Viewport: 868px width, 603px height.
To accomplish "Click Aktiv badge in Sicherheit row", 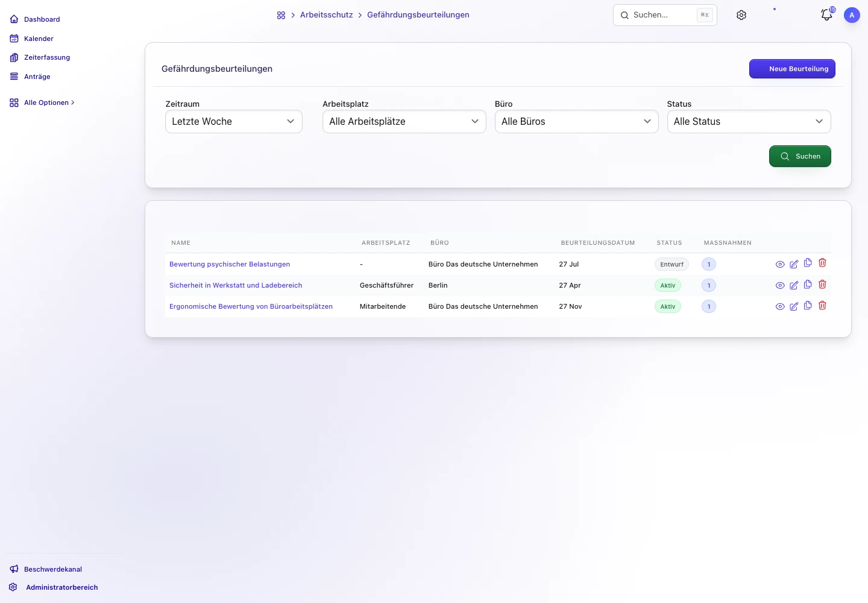I will 668,285.
